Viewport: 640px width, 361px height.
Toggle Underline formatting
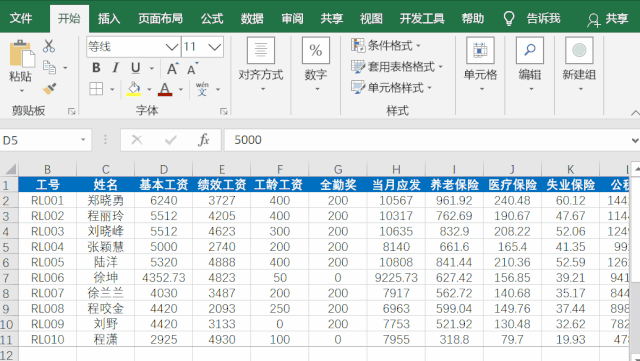point(136,68)
